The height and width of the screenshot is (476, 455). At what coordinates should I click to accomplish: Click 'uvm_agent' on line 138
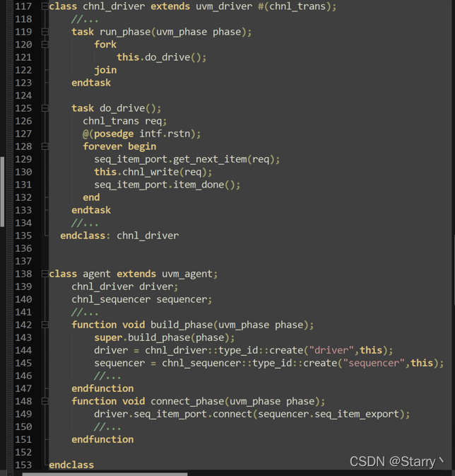tap(187, 274)
